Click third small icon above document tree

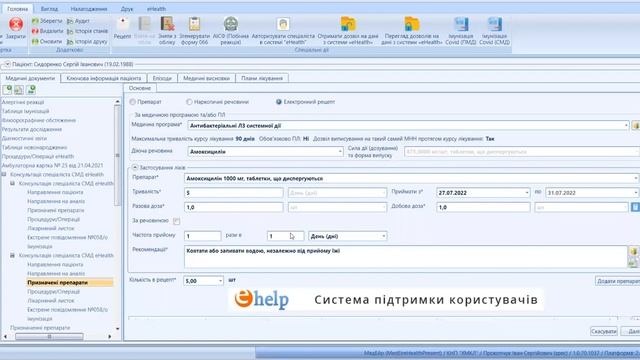pos(31,90)
